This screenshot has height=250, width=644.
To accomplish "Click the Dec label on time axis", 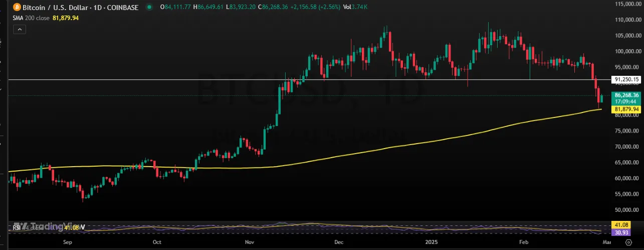I will tap(338, 242).
